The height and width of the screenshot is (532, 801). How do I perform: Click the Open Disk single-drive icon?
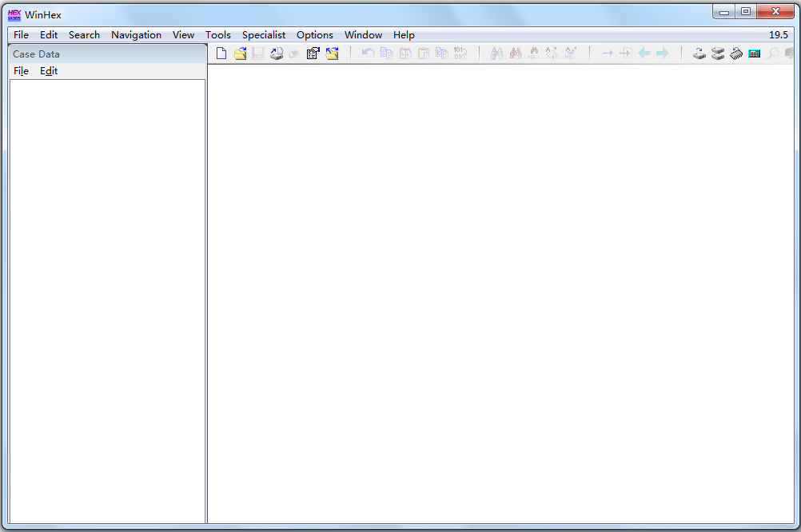699,53
